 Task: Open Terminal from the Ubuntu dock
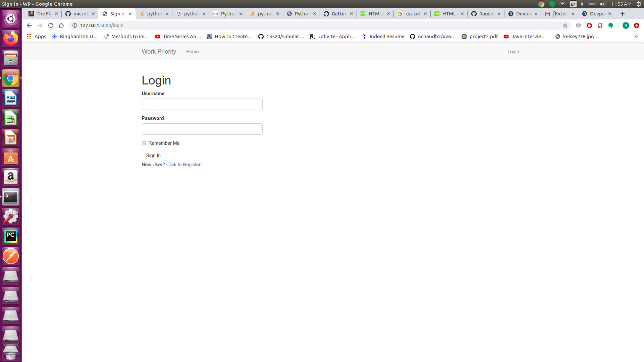[x=11, y=197]
